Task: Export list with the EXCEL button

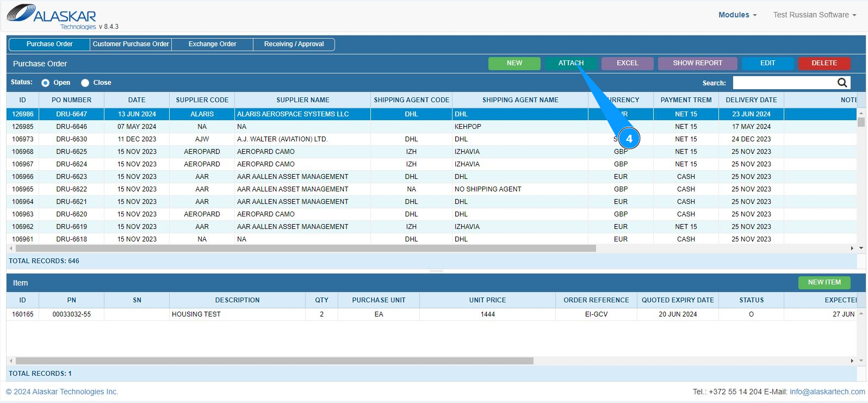Action: point(627,63)
